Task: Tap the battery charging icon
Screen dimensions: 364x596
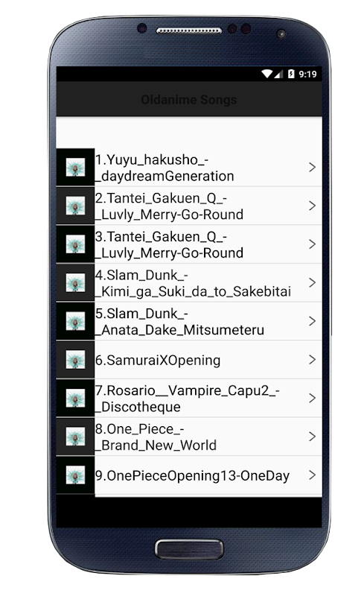Action: pyautogui.click(x=291, y=74)
